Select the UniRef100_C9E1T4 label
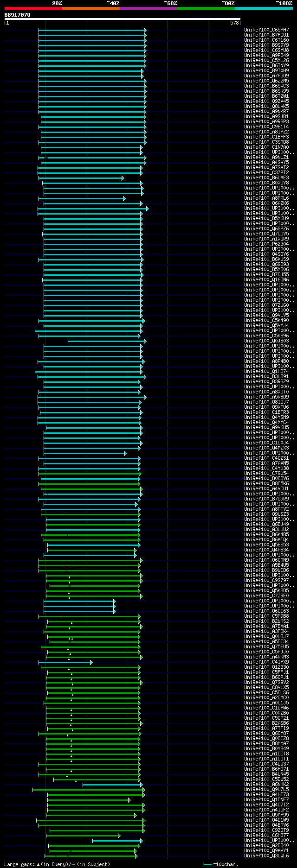 266,127
